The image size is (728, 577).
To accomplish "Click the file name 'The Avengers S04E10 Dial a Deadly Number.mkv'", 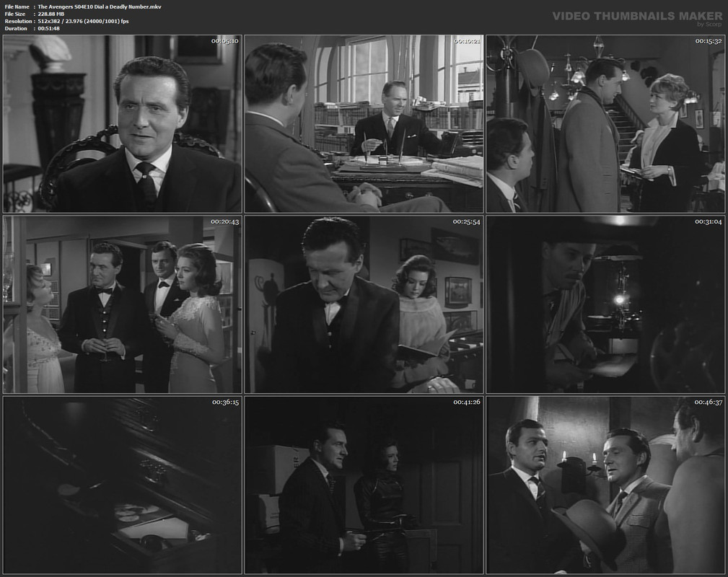I will [x=100, y=6].
